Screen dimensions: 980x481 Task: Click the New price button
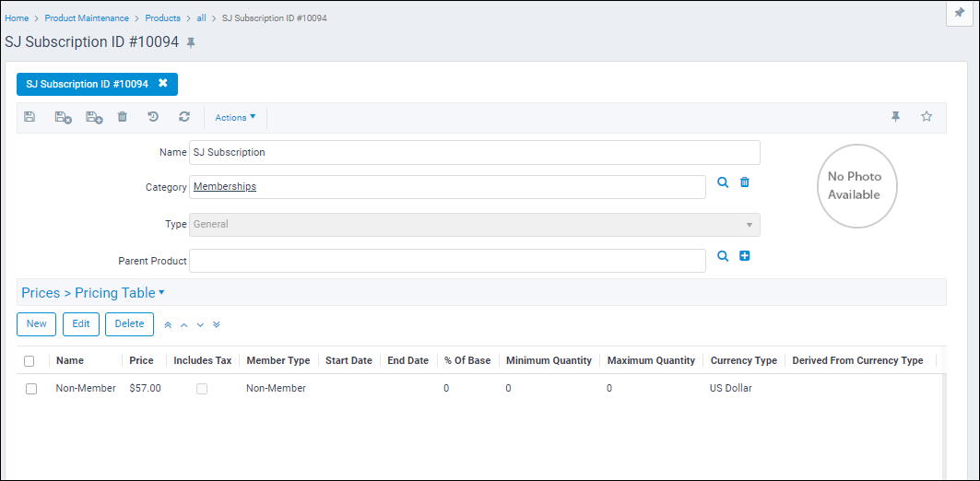coord(37,324)
